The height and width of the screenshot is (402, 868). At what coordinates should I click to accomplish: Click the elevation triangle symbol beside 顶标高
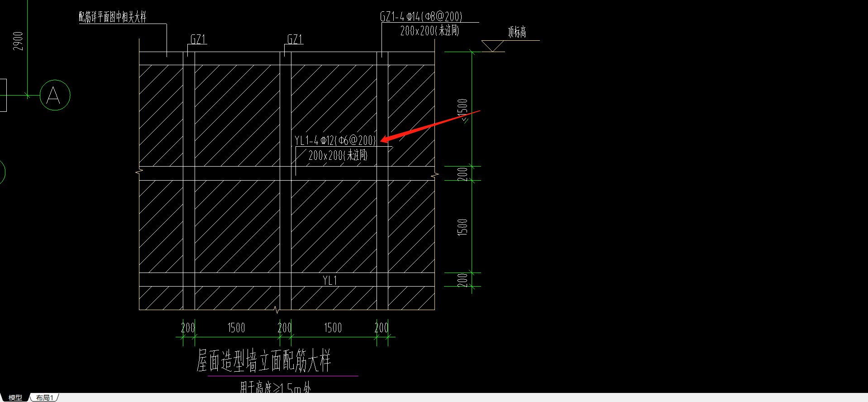point(493,46)
